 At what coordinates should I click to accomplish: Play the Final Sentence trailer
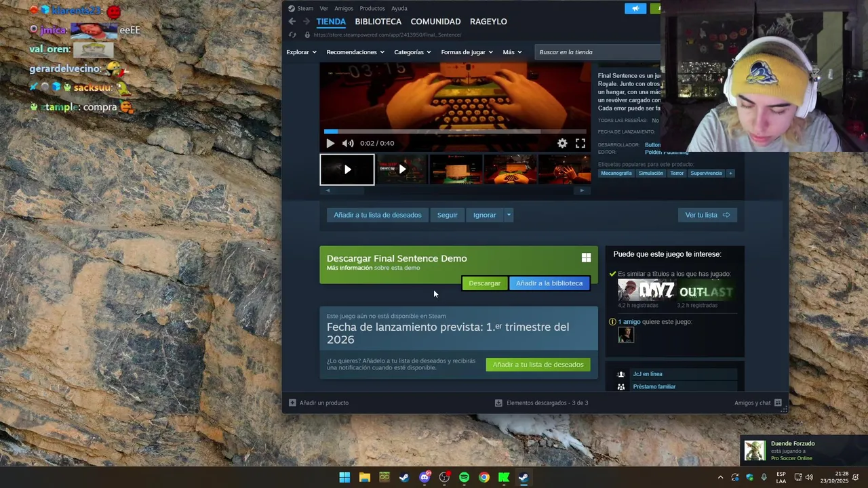pyautogui.click(x=330, y=143)
